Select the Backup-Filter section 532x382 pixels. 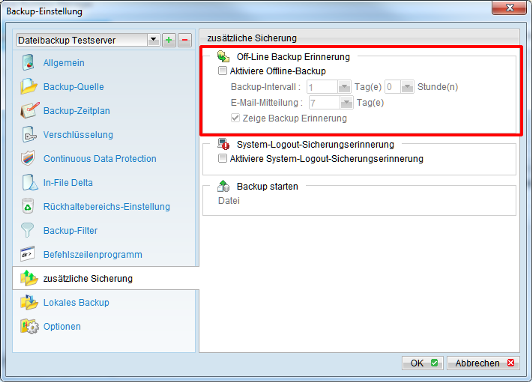pyautogui.click(x=70, y=230)
